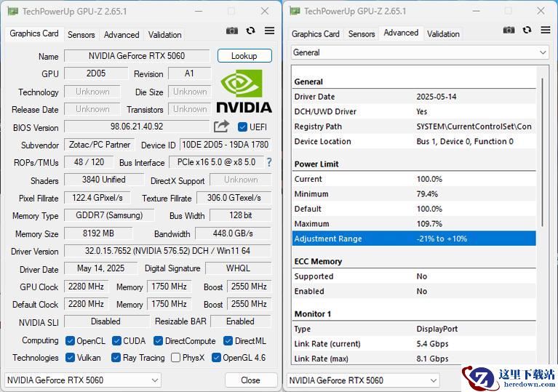
Task: Click the Shaders 3840 Unified field
Action: [104, 180]
